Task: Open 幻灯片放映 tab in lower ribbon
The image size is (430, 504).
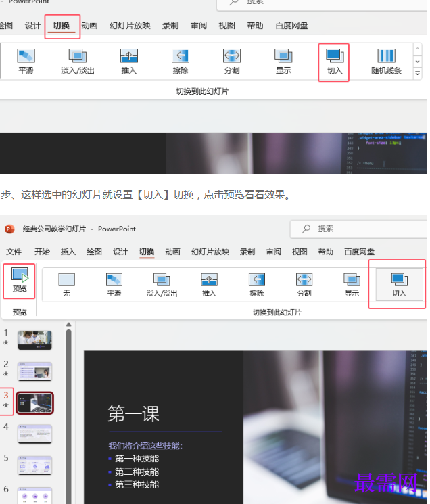Action: 210,252
